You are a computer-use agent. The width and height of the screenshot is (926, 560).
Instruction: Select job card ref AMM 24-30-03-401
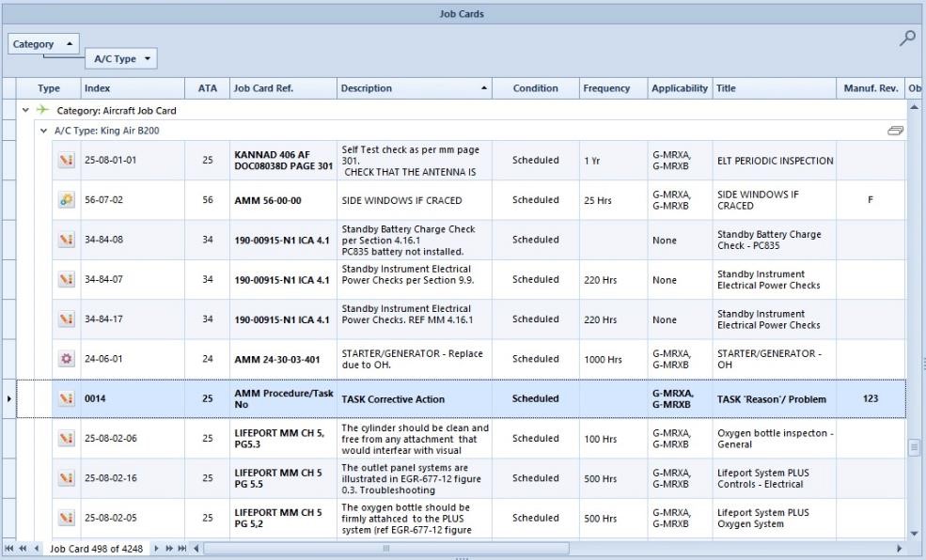click(284, 359)
